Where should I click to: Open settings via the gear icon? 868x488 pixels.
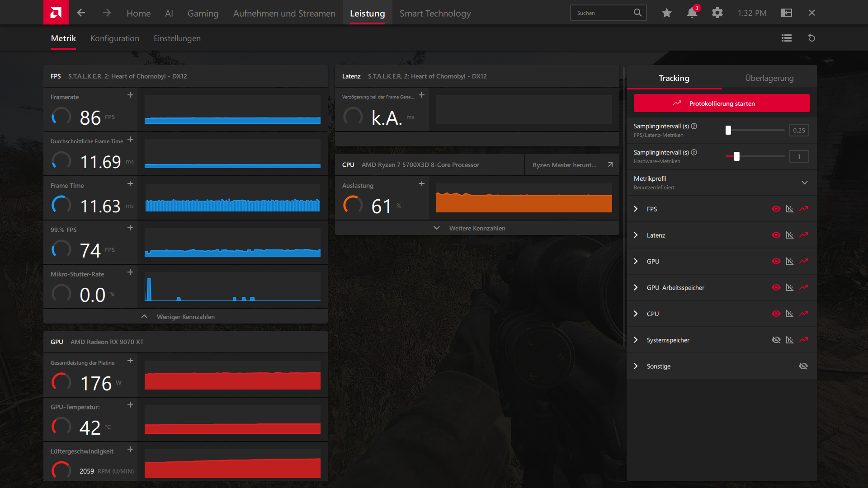[717, 13]
